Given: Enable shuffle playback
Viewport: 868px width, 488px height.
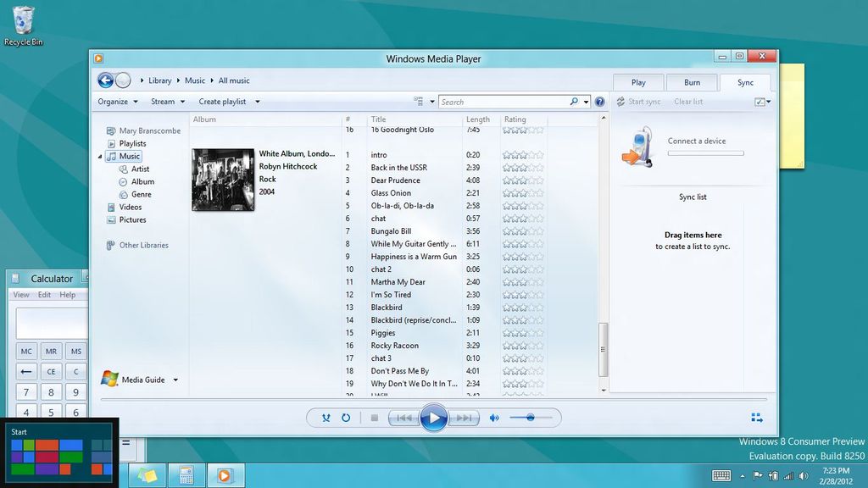Looking at the screenshot, I should [326, 417].
